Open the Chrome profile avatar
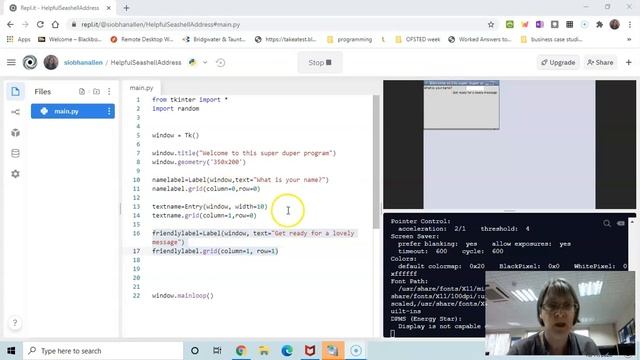This screenshot has height=360, width=640. click(614, 24)
